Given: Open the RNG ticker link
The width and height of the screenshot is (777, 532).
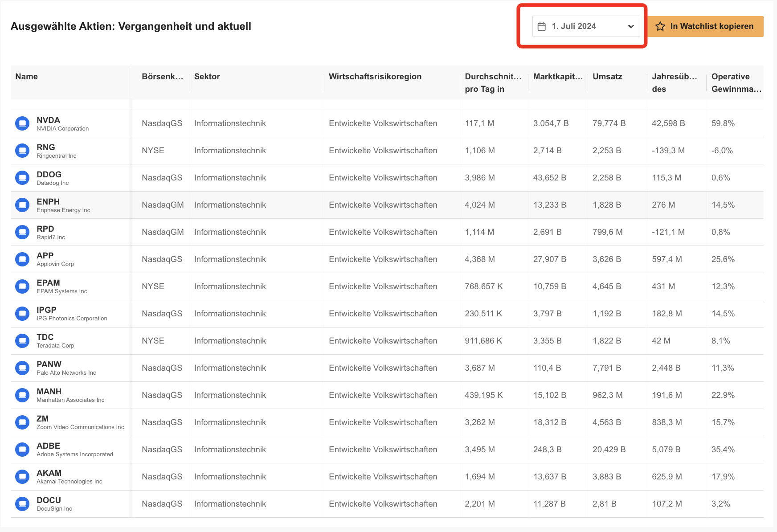Looking at the screenshot, I should click(46, 147).
